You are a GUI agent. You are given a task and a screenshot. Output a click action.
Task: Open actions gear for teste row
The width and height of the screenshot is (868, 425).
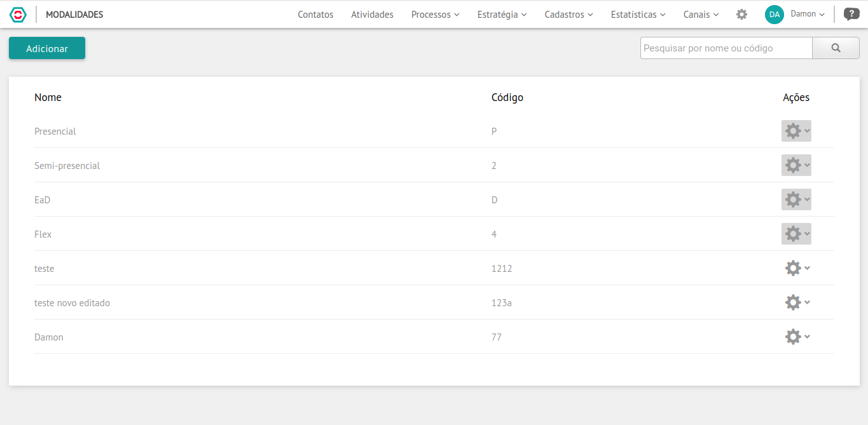796,268
